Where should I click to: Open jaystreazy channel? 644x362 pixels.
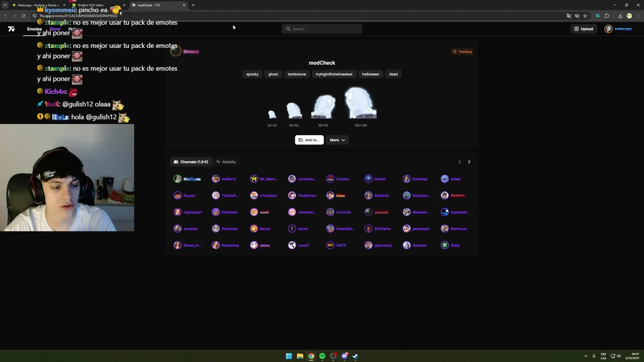378,245
